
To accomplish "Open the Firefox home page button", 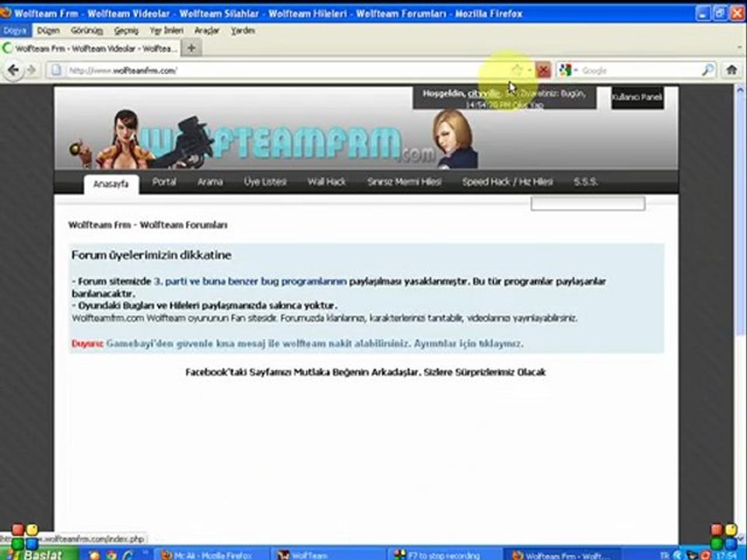I will click(731, 71).
